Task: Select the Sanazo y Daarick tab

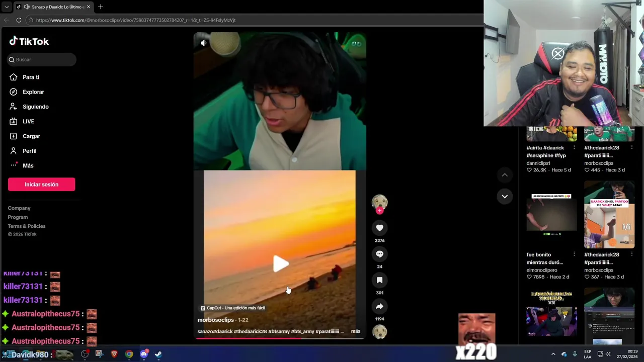Action: click(53, 7)
